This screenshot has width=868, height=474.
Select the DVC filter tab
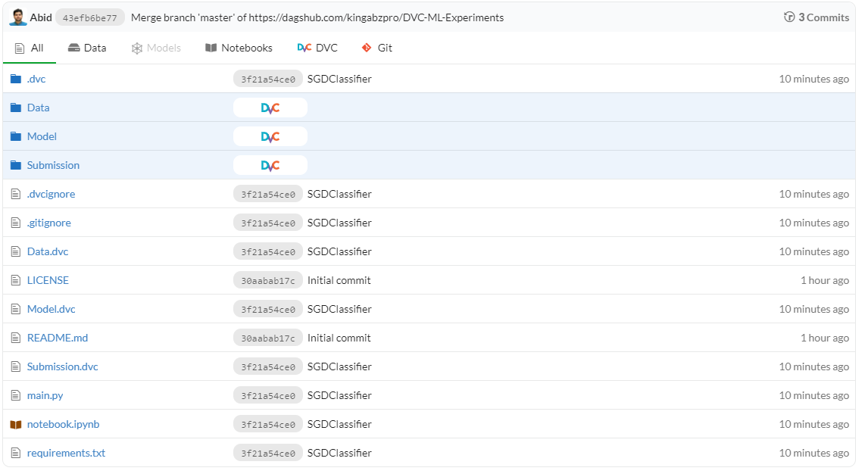(317, 48)
